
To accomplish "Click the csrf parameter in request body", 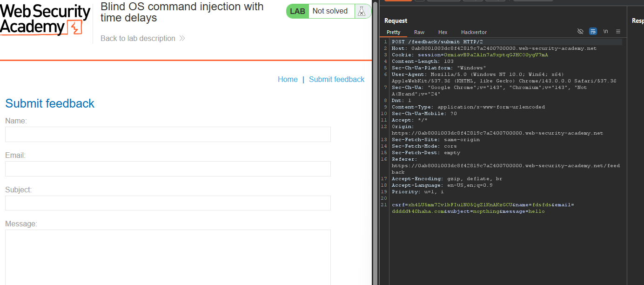I will 452,205.
